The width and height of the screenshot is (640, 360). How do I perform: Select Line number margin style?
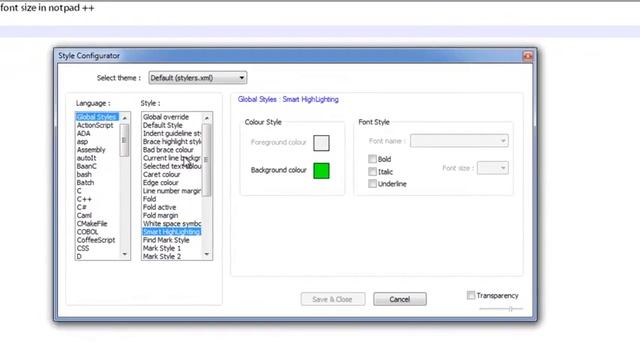point(172,191)
